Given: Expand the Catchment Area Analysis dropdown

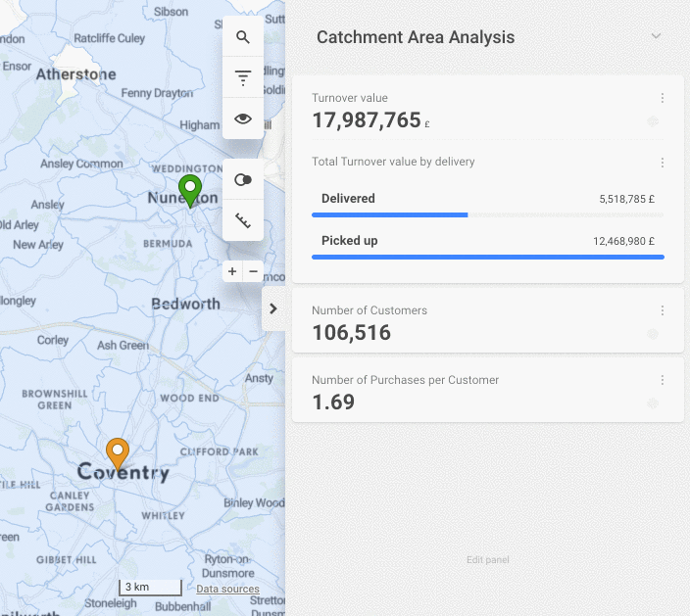Looking at the screenshot, I should pyautogui.click(x=656, y=37).
